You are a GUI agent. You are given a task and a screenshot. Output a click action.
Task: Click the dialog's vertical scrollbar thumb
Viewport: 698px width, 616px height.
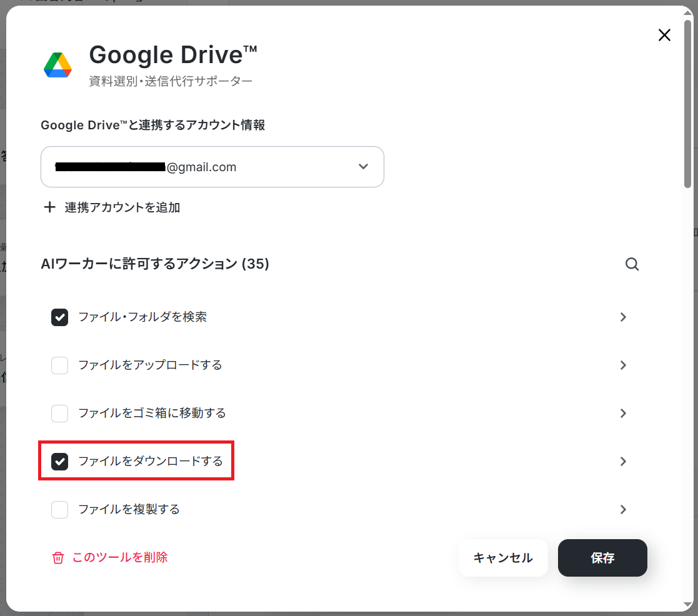click(x=688, y=103)
